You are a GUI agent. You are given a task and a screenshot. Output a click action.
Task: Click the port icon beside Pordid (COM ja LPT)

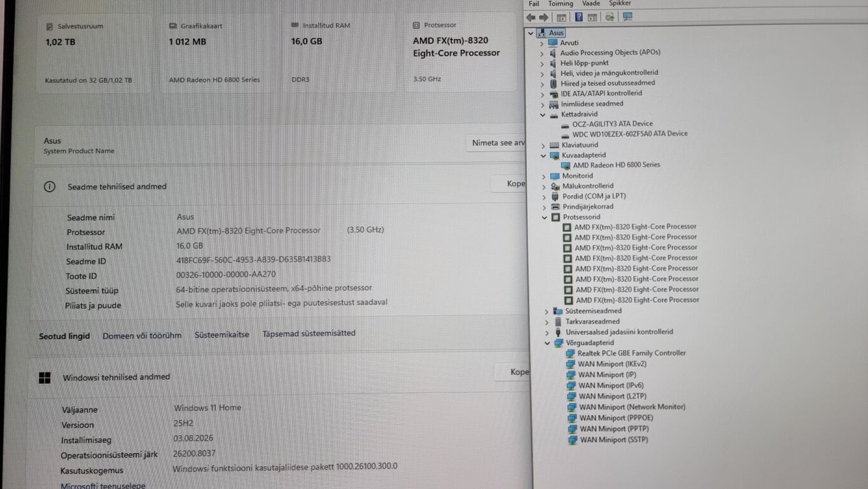(555, 196)
